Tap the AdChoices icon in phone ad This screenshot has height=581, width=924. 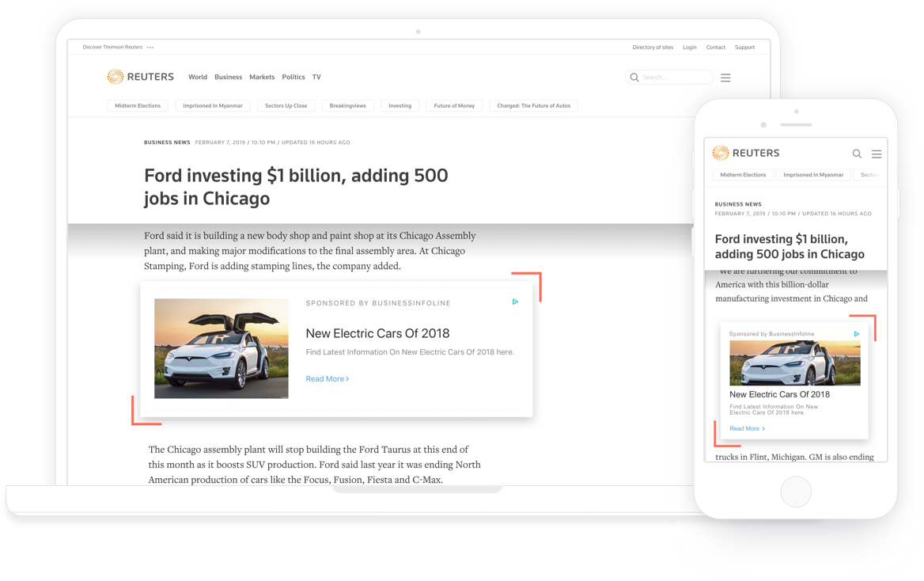click(x=856, y=334)
